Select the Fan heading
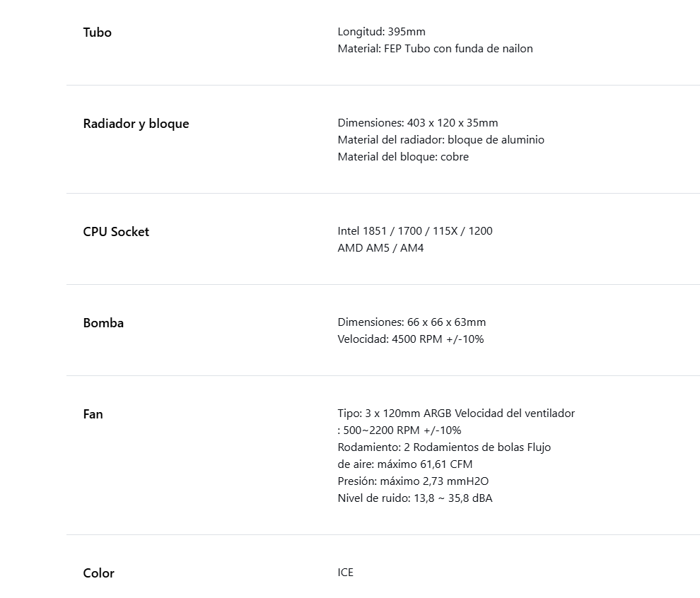 [x=93, y=414]
